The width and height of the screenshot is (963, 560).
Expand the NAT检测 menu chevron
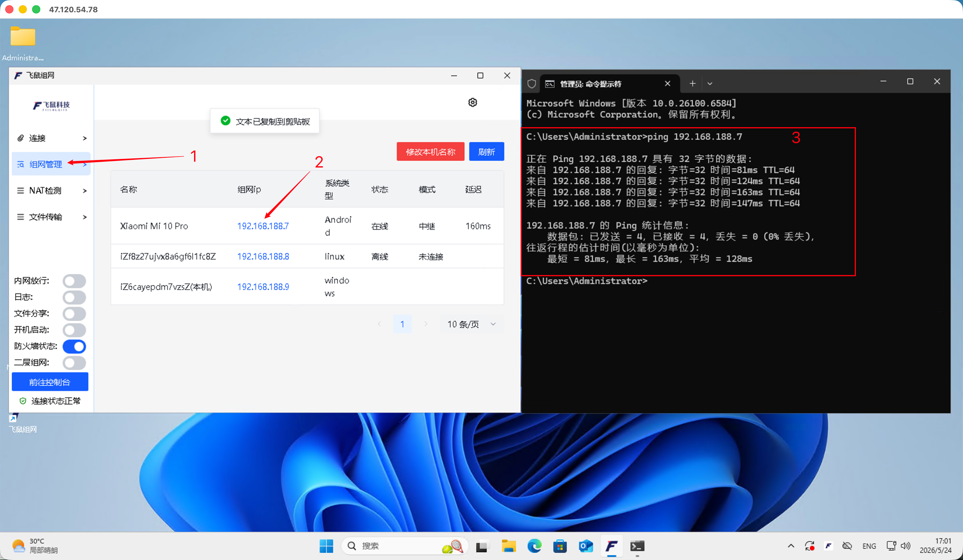click(85, 191)
